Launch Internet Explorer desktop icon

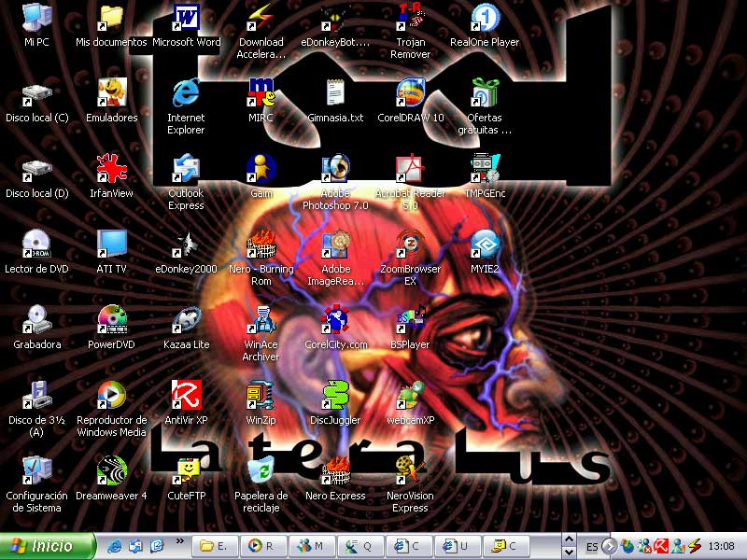[x=186, y=93]
